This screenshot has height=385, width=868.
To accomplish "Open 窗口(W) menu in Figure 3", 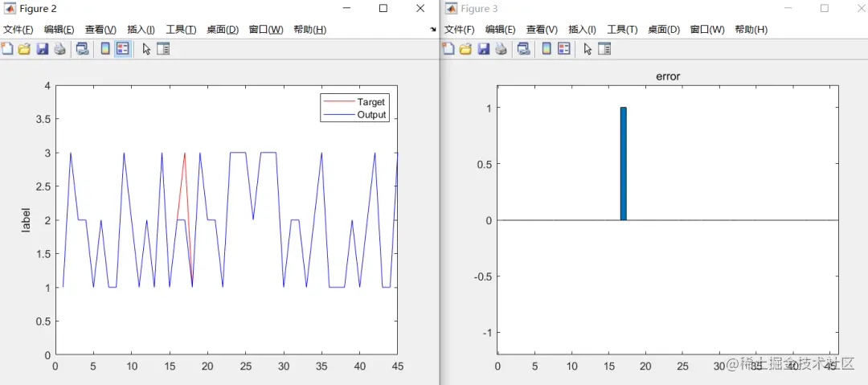I will pos(707,30).
